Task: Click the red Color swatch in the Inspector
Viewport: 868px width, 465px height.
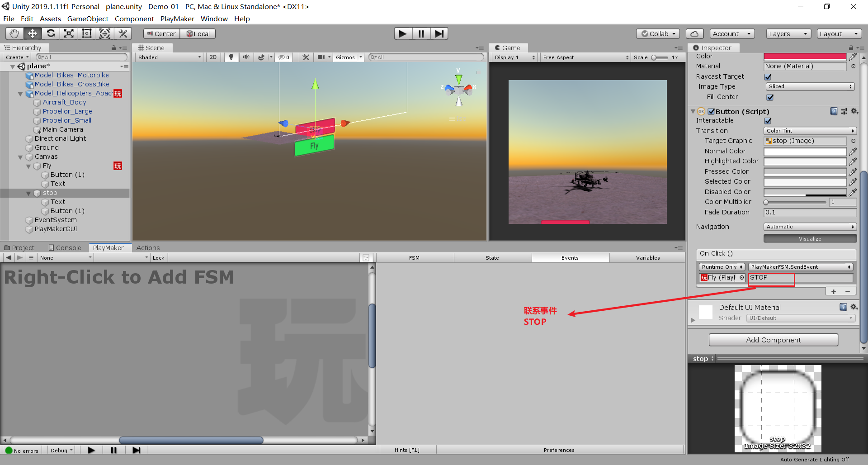Action: tap(805, 56)
